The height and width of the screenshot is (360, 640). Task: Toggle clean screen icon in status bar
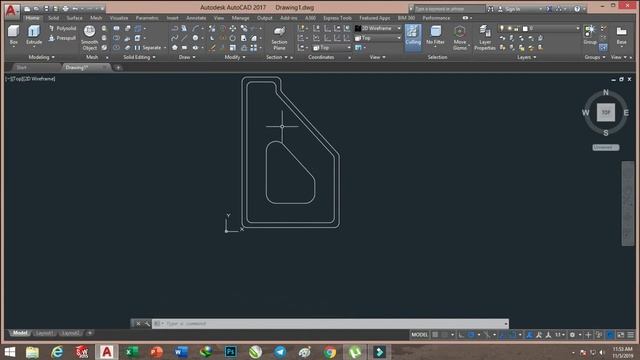click(x=620, y=335)
